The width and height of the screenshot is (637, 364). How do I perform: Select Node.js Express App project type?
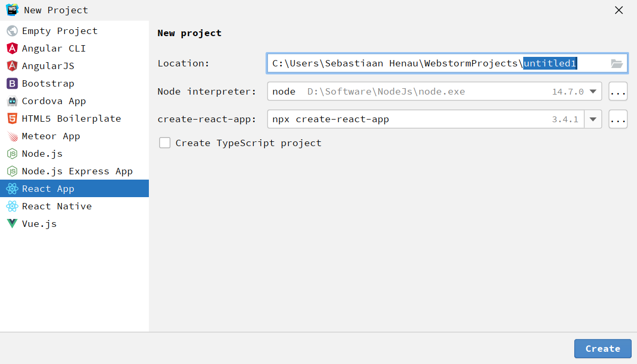pyautogui.click(x=77, y=171)
